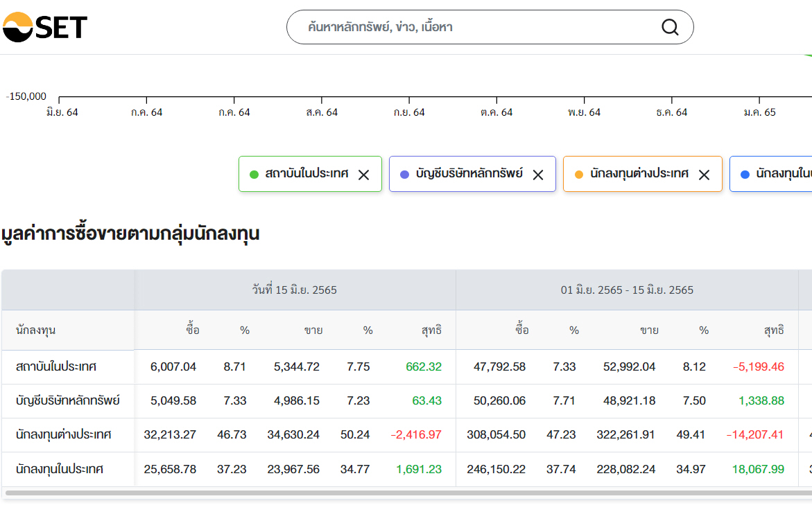
Task: Toggle the นักลงทุนต่างประเทศ series chip
Action: tap(639, 174)
